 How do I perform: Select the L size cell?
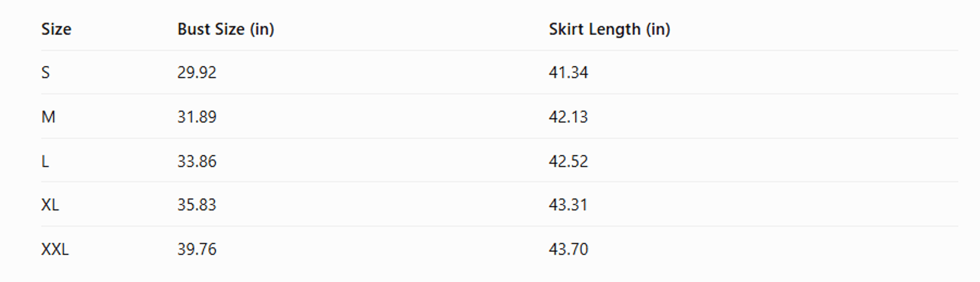tap(45, 161)
